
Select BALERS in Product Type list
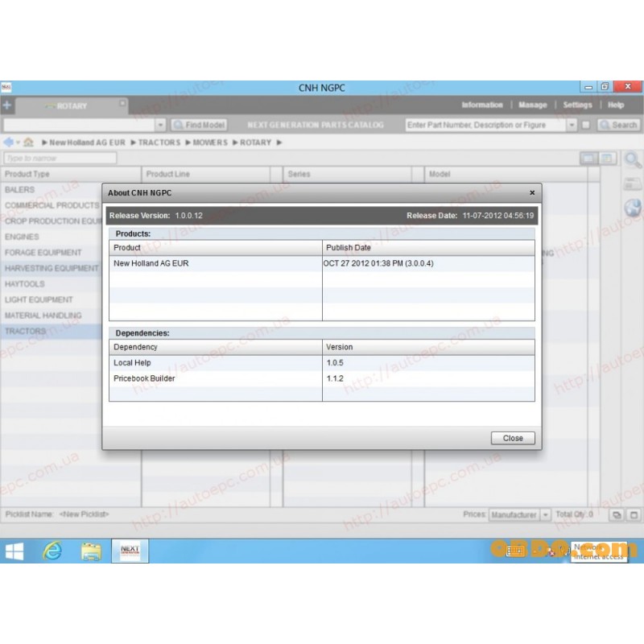point(51,190)
